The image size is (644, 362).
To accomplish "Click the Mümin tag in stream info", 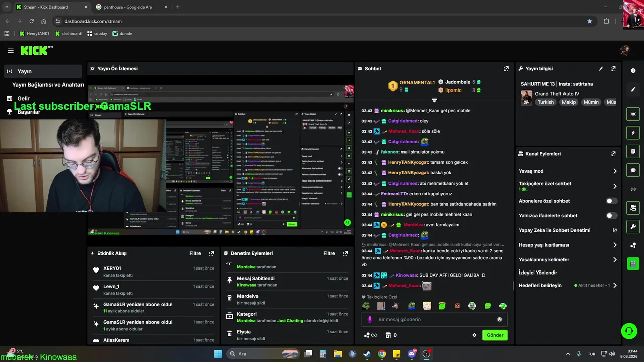I will pos(591,102).
